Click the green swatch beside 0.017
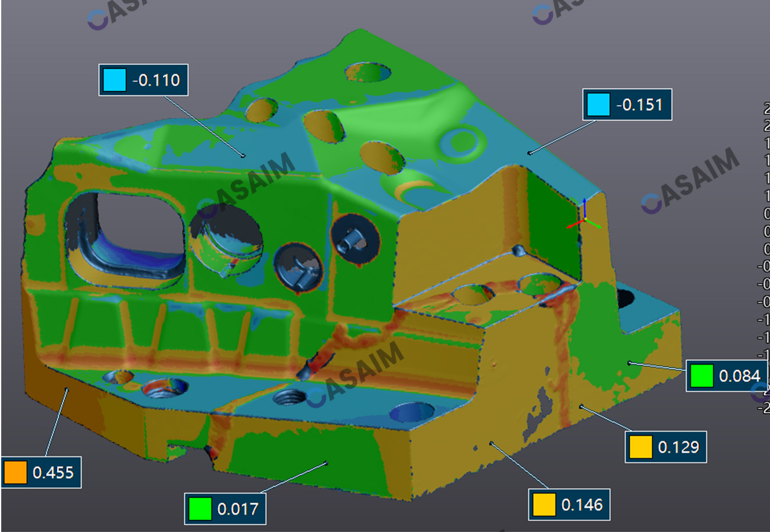The width and height of the screenshot is (770, 532). tap(200, 508)
